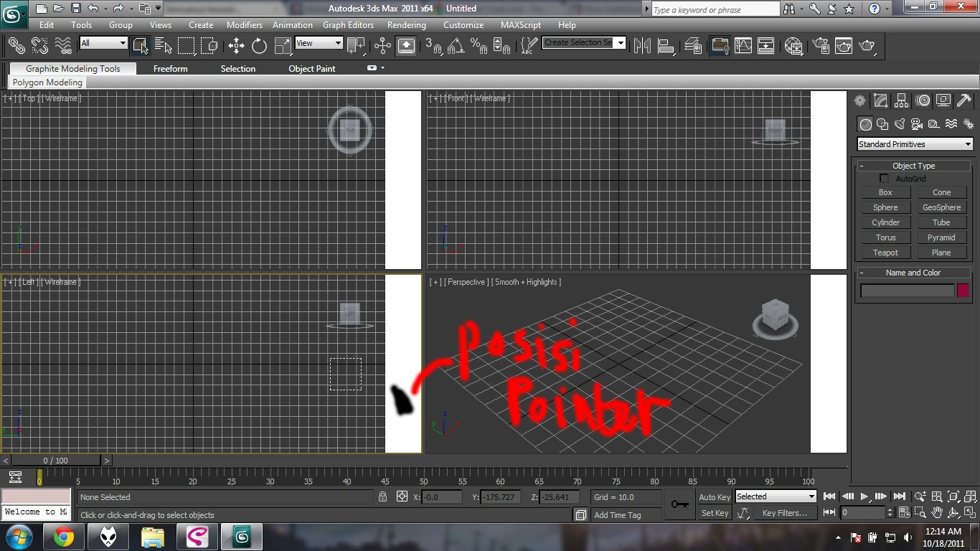
Task: Open the MAXScript menu
Action: tap(521, 25)
